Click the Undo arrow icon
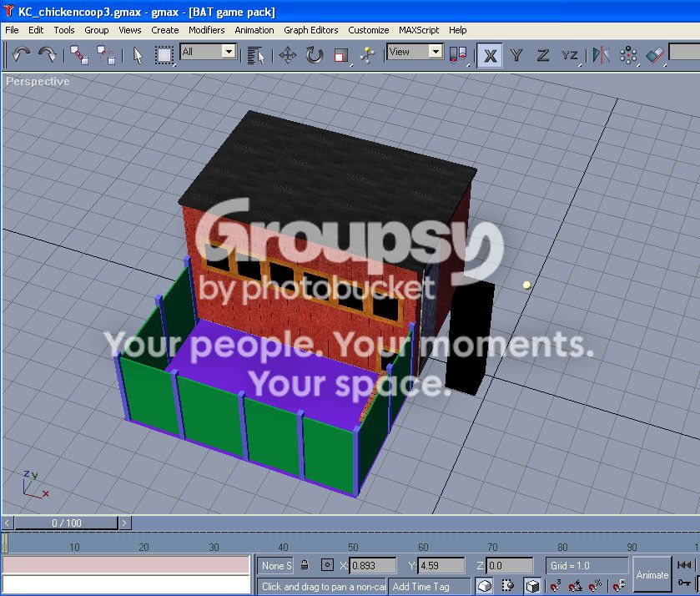700x596 pixels. click(x=21, y=55)
